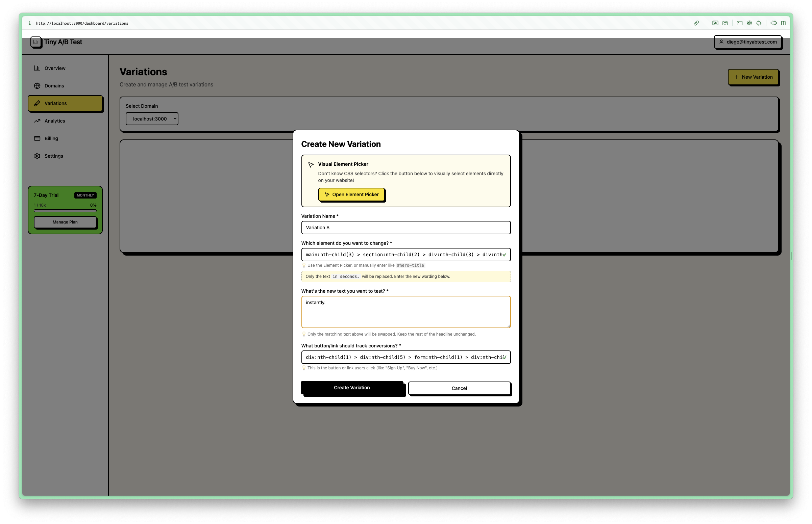Click the Create Variation button
Screen dimensions: 812x524
point(352,388)
